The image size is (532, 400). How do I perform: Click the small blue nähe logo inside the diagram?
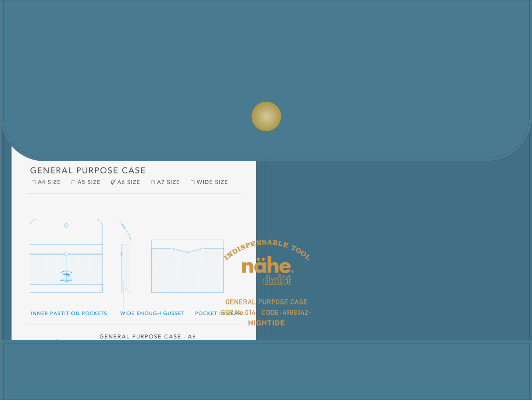coord(66,274)
